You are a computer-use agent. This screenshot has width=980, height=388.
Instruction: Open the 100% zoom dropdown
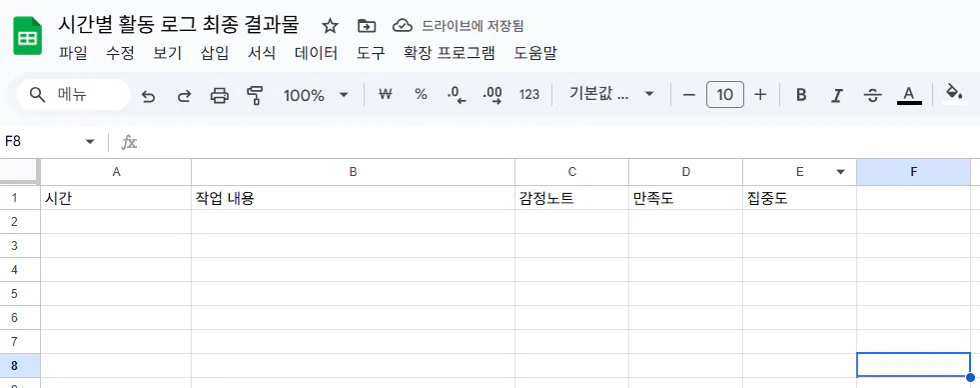(x=316, y=95)
